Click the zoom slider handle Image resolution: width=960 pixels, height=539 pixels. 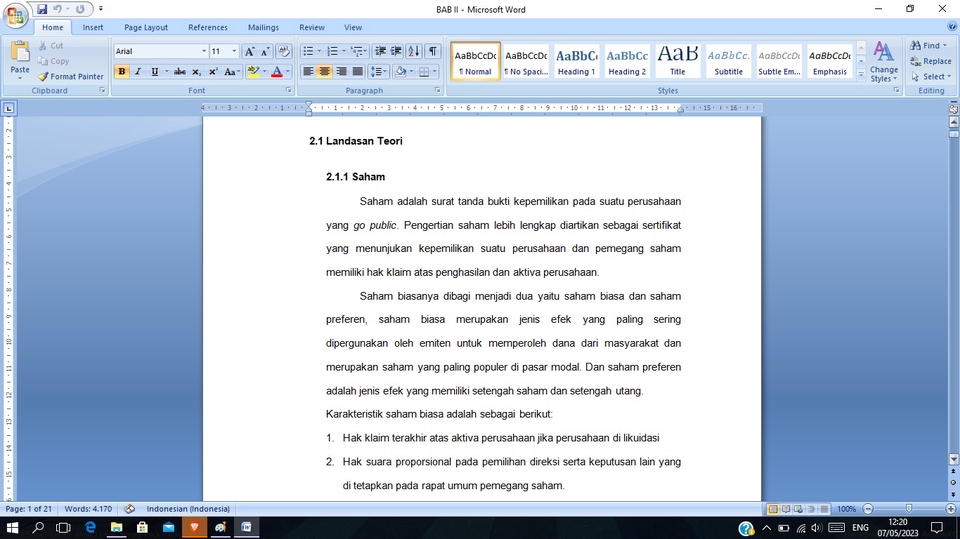(909, 509)
